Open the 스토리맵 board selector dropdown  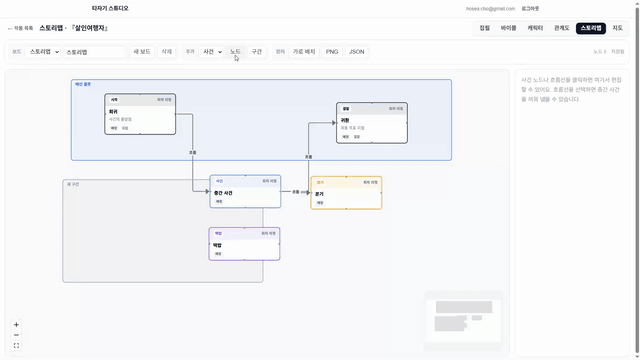point(43,52)
